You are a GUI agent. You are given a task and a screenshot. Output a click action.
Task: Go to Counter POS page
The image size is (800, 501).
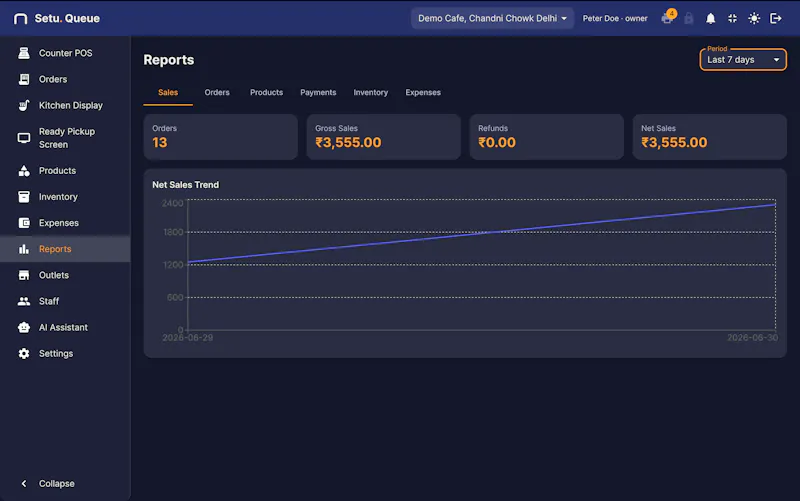point(65,53)
